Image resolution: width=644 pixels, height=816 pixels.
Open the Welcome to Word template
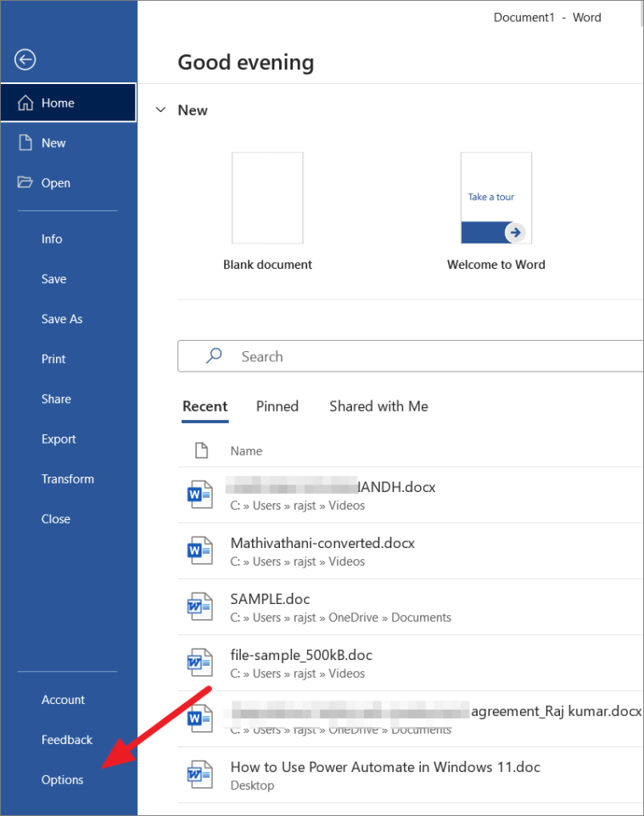coord(496,198)
